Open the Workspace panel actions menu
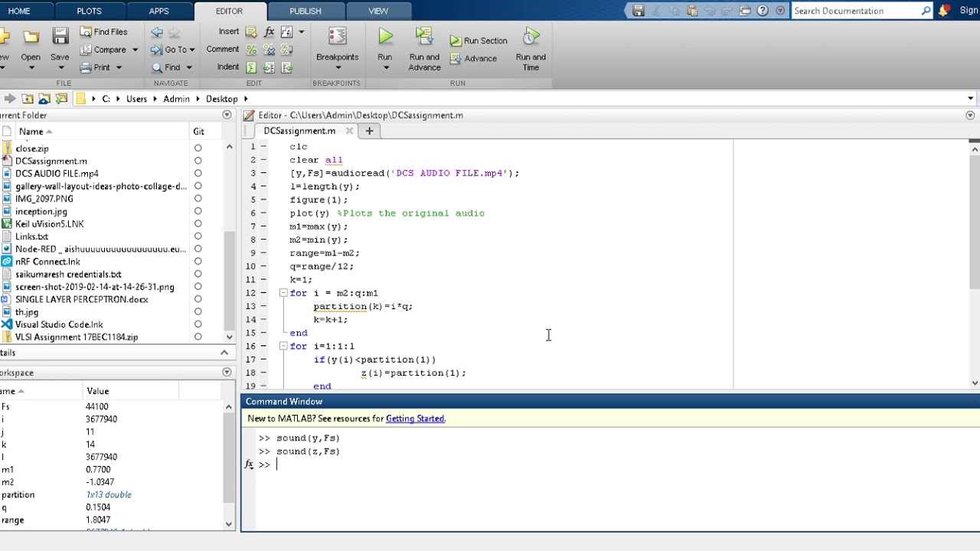The image size is (980, 551). tap(227, 372)
